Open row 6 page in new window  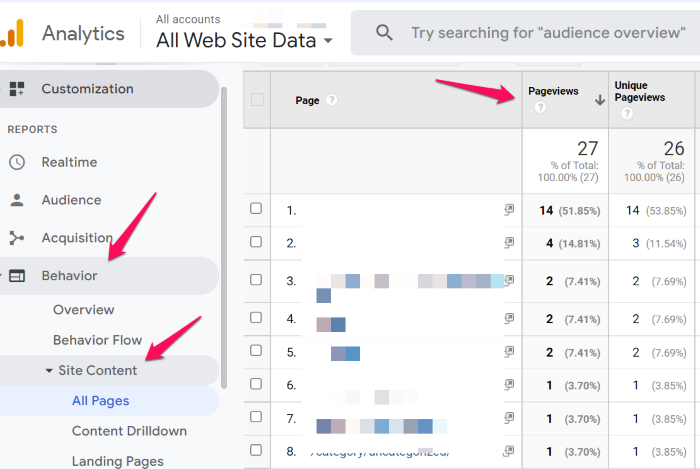(x=509, y=385)
